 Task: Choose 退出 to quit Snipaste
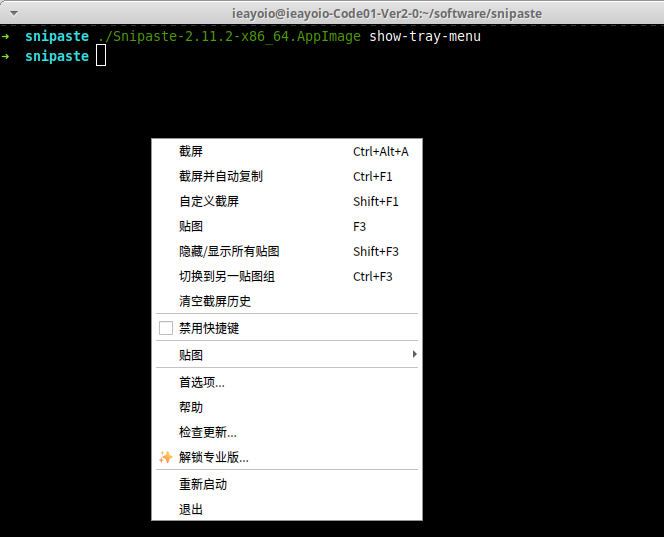click(287, 509)
